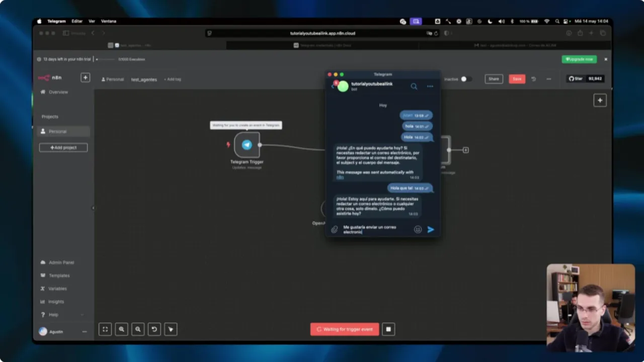Image resolution: width=644 pixels, height=362 pixels.
Task: Go back in the browser
Action: [x=93, y=33]
